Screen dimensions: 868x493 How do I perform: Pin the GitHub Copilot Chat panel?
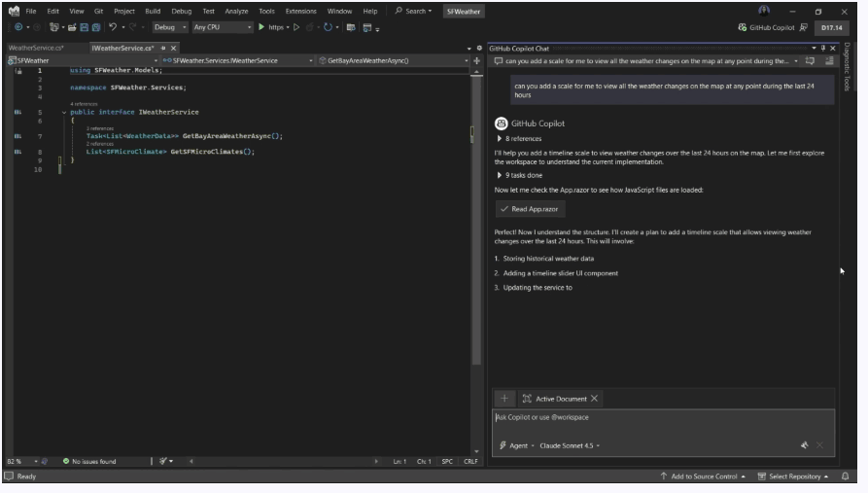(823, 49)
